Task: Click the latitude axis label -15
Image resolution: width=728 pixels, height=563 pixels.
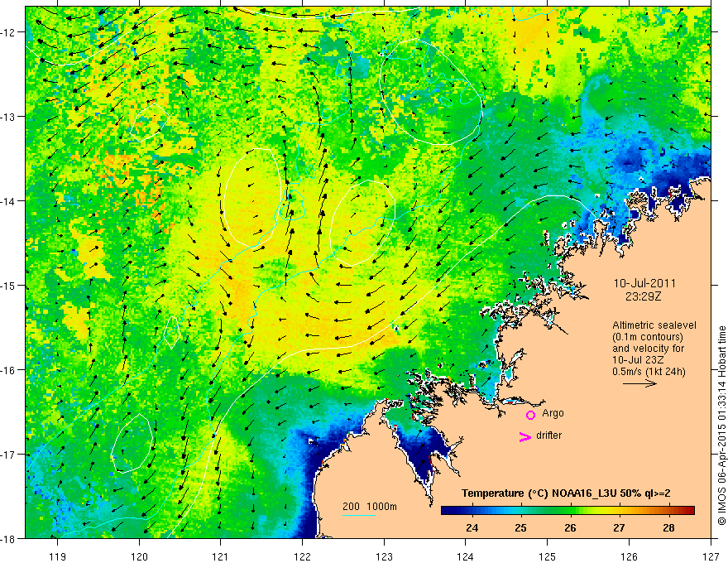Action: pos(9,285)
